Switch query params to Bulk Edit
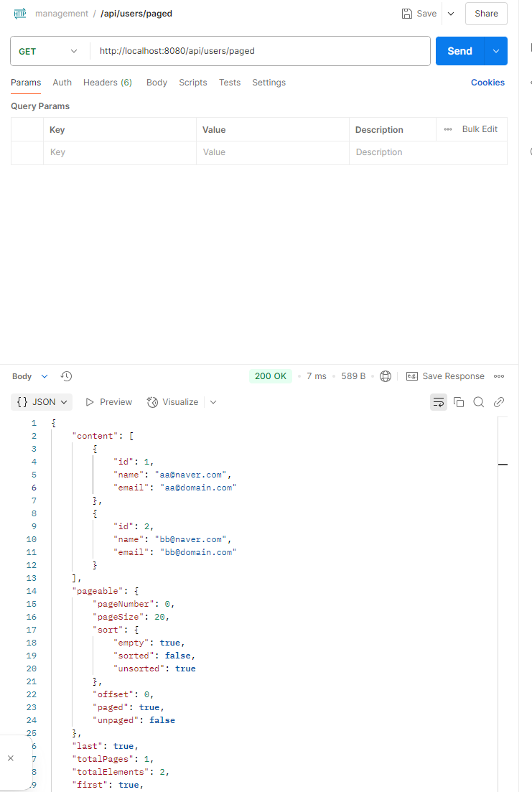 coord(480,129)
